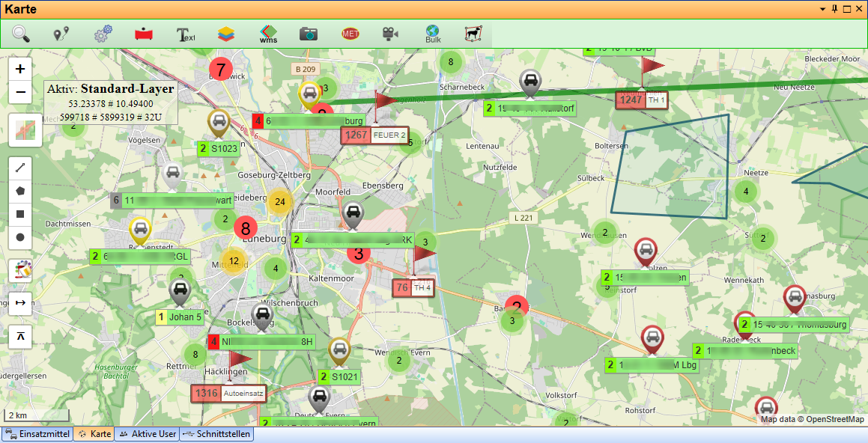Viewport: 868px width, 443px height.
Task: Click the red MET icon
Action: pos(350,34)
